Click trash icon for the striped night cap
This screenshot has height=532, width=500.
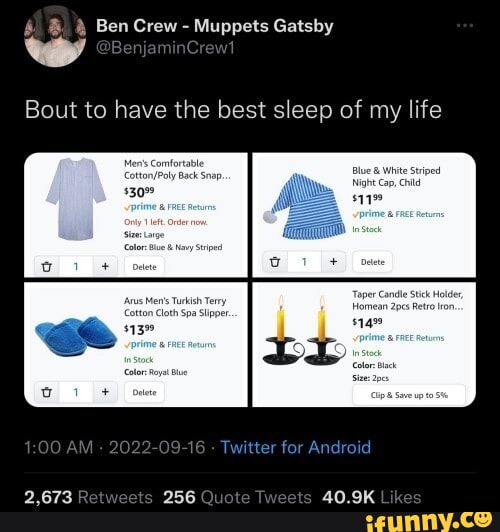[x=275, y=262]
